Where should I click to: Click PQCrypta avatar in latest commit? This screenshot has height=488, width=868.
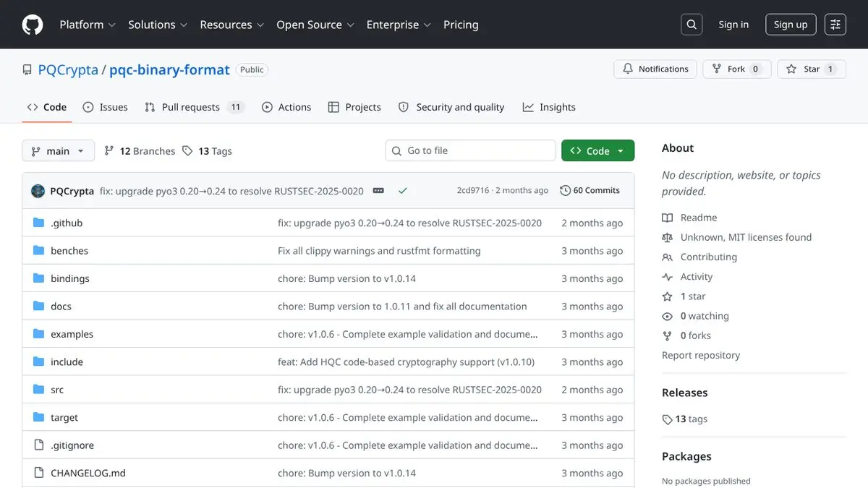38,191
